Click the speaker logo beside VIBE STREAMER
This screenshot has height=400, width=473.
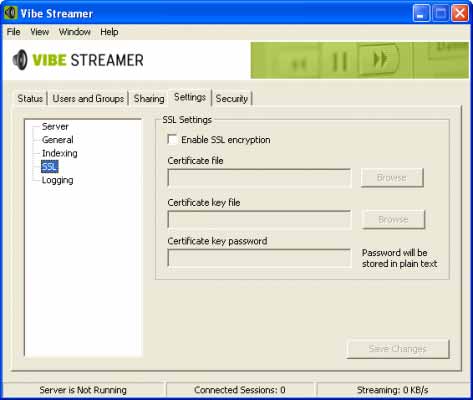click(x=20, y=60)
